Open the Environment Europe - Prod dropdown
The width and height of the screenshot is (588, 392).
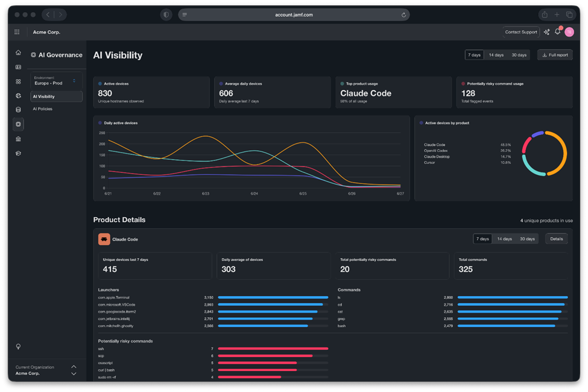coord(56,81)
